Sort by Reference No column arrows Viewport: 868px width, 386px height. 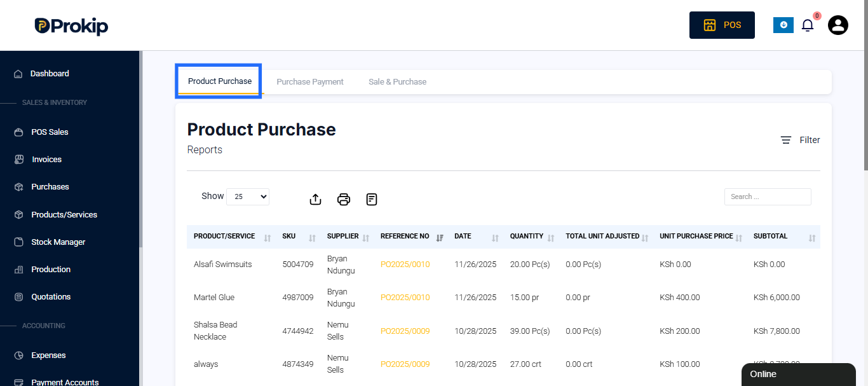pyautogui.click(x=440, y=238)
